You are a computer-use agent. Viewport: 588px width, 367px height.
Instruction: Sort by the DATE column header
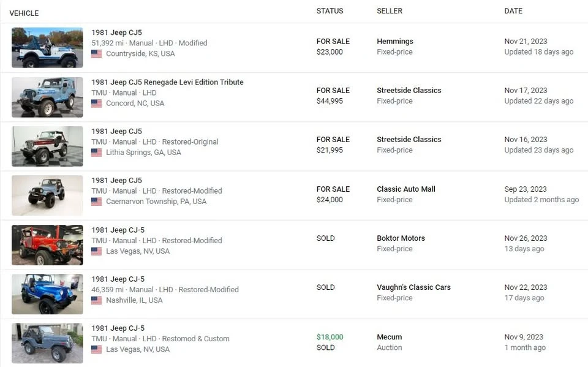point(513,11)
